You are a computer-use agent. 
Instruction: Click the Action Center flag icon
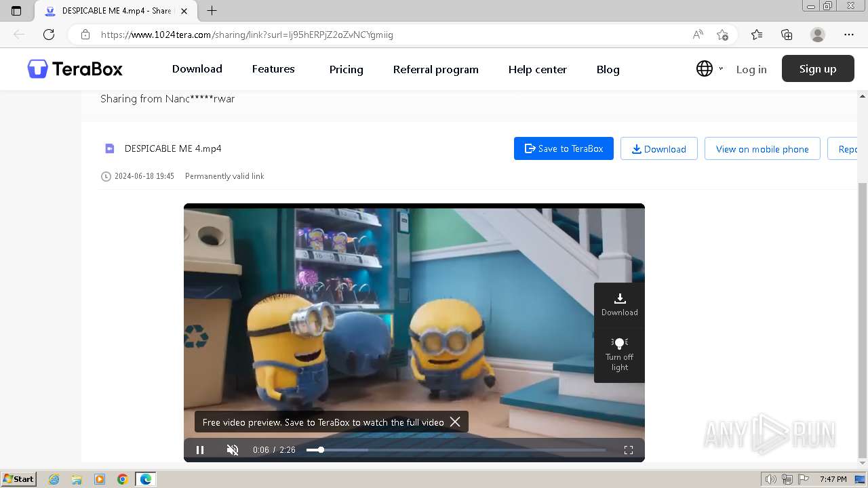click(804, 479)
